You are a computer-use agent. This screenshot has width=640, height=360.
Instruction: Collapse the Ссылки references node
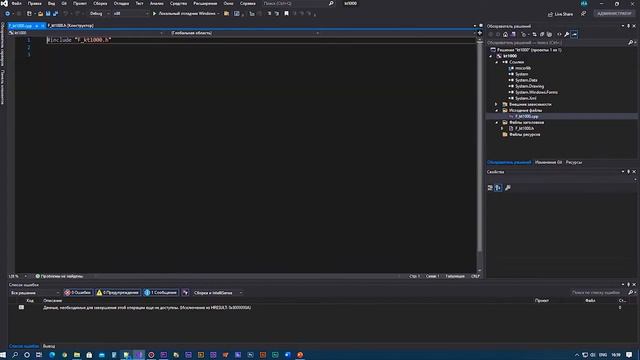pyautogui.click(x=497, y=62)
